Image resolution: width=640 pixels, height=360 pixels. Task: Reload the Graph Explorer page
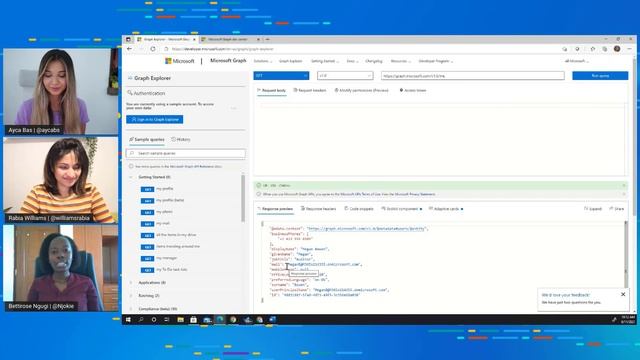click(x=153, y=49)
